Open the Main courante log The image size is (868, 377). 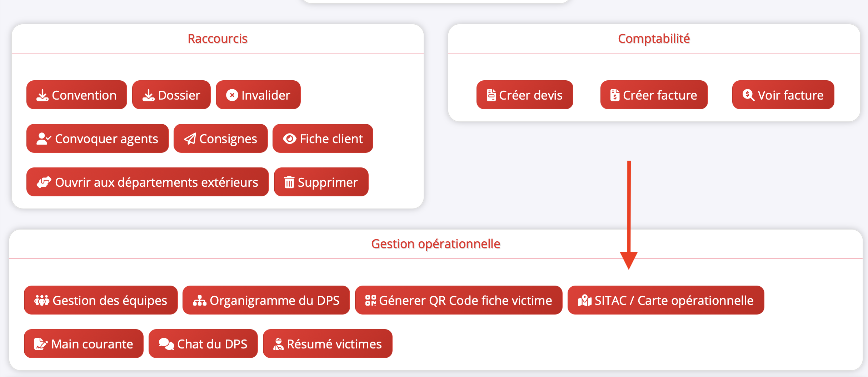pos(84,344)
